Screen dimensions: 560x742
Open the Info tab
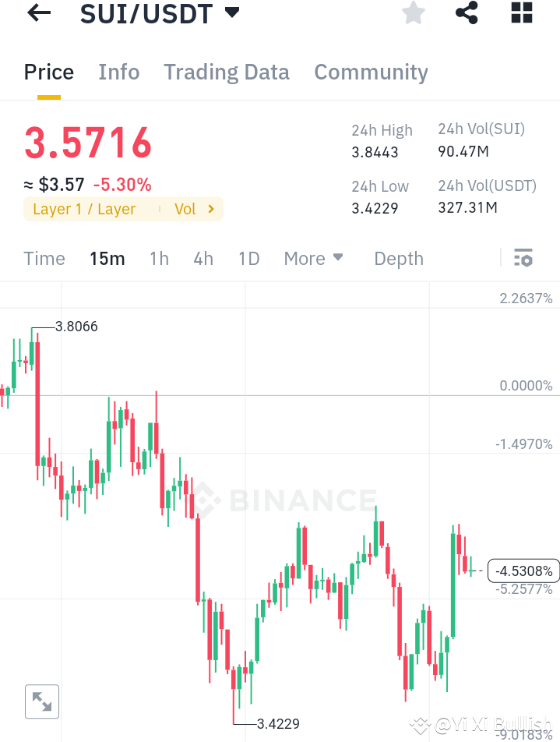118,72
